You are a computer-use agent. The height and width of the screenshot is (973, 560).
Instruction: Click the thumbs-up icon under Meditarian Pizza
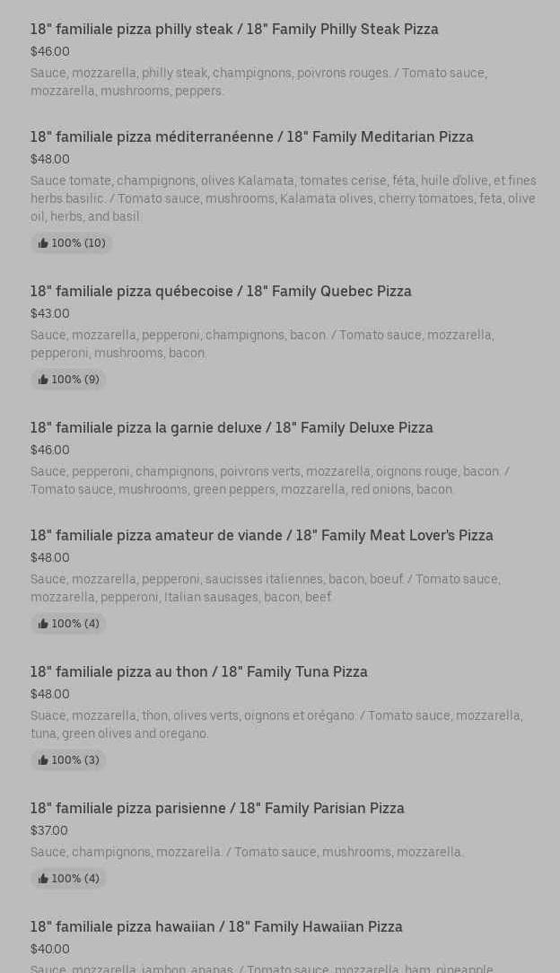pos(43,243)
